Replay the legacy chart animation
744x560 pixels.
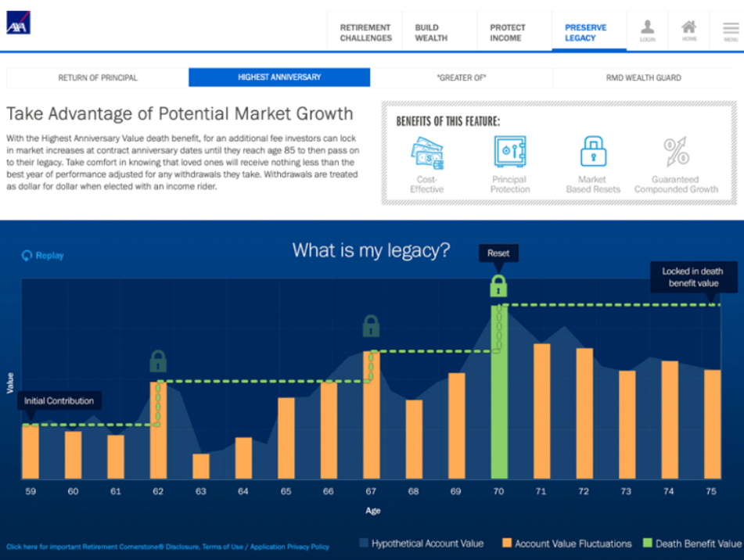click(43, 256)
